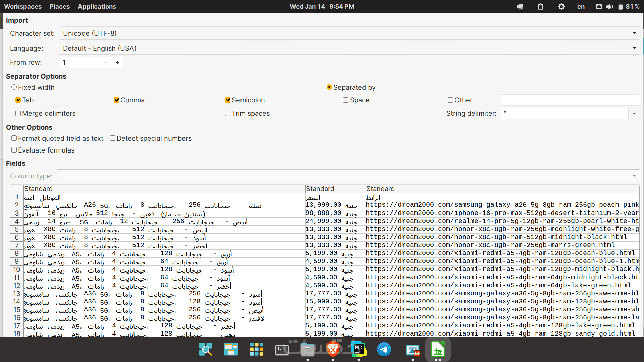Increment the From row value with plus
Image resolution: width=644 pixels, height=362 pixels.
117,62
